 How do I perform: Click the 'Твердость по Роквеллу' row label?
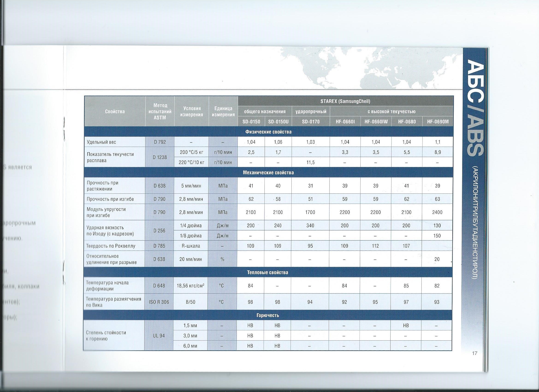pos(111,246)
